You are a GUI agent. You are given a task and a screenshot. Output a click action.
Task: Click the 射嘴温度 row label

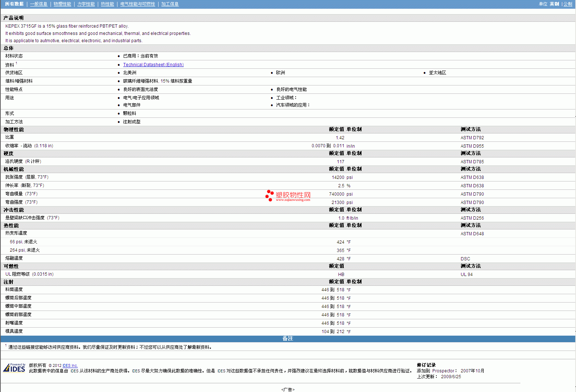coord(14,323)
